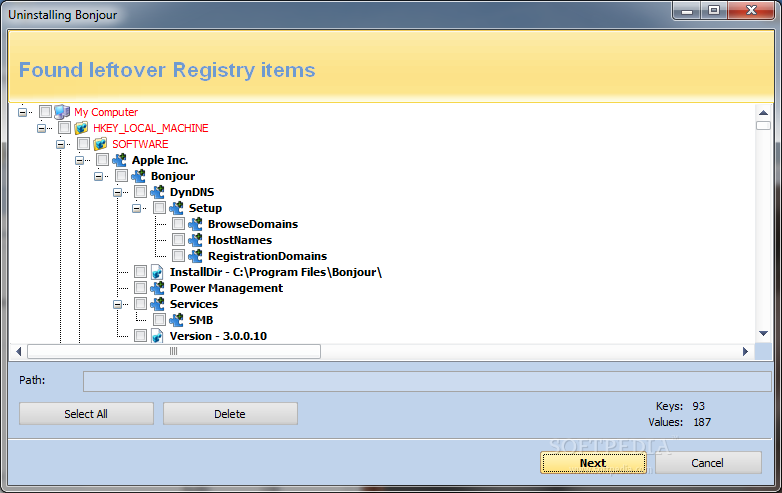Click the HKEY_LOCAL_MACHINE folder icon

point(81,128)
